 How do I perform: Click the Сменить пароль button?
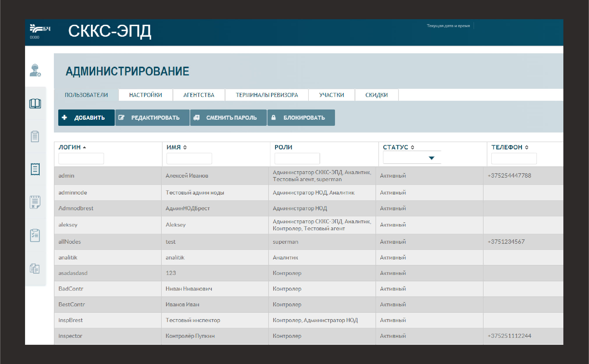click(x=228, y=118)
